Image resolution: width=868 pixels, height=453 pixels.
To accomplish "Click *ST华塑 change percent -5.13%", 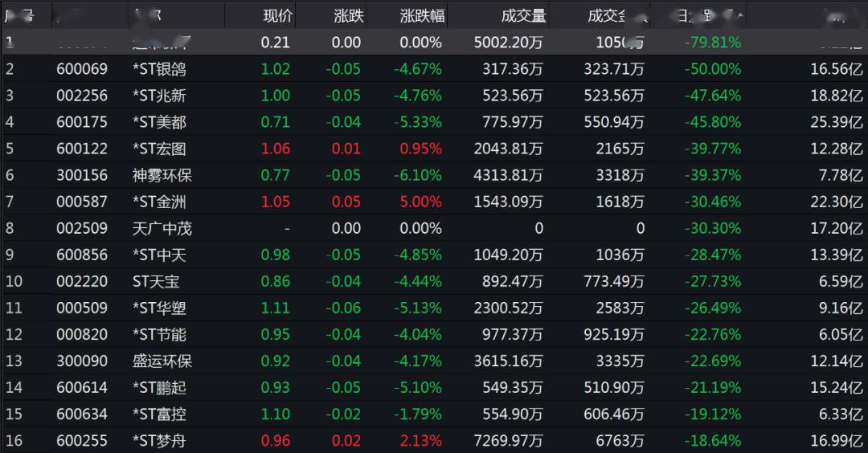I will [x=418, y=308].
